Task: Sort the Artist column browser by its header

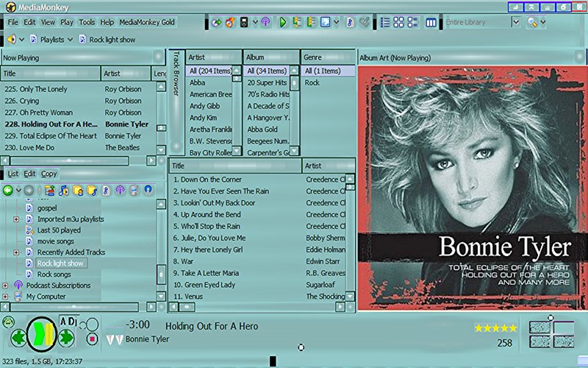Action: coord(214,57)
